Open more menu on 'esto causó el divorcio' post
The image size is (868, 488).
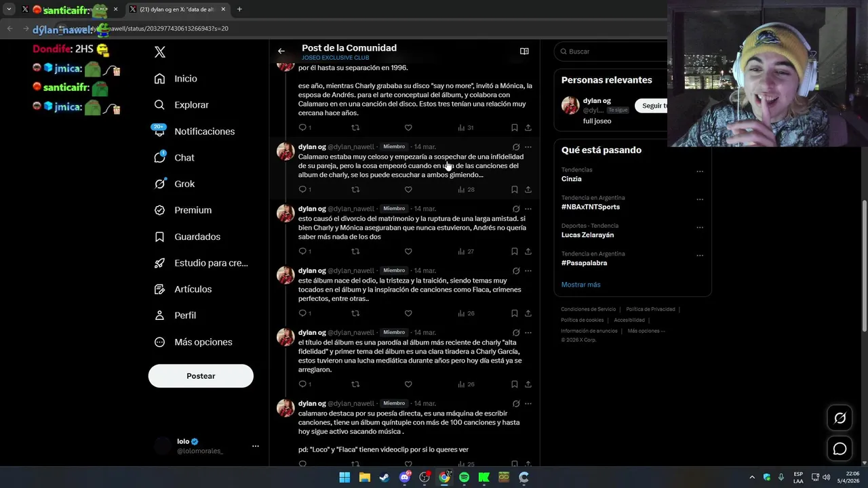[x=528, y=209]
